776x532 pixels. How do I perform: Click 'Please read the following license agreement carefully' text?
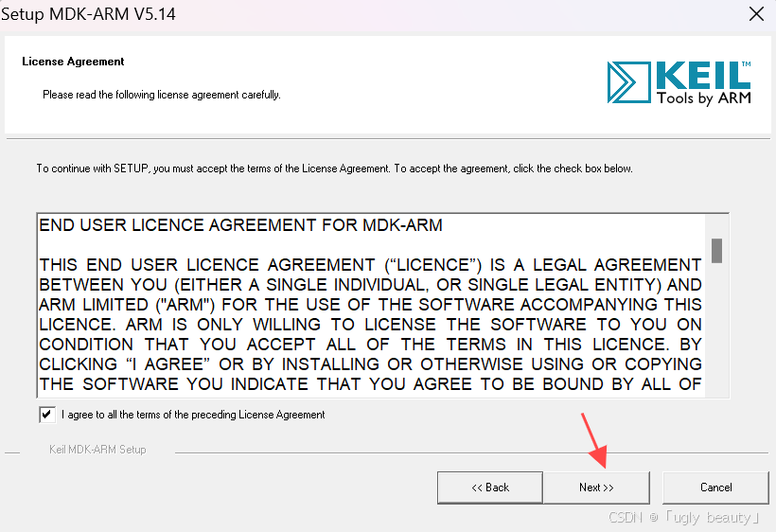click(161, 95)
